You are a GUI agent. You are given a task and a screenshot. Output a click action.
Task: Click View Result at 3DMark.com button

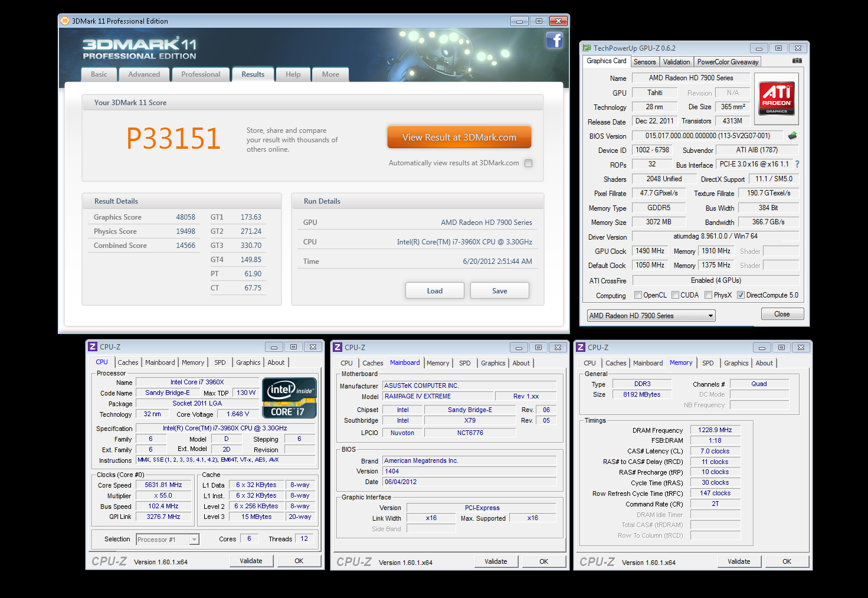pos(459,137)
